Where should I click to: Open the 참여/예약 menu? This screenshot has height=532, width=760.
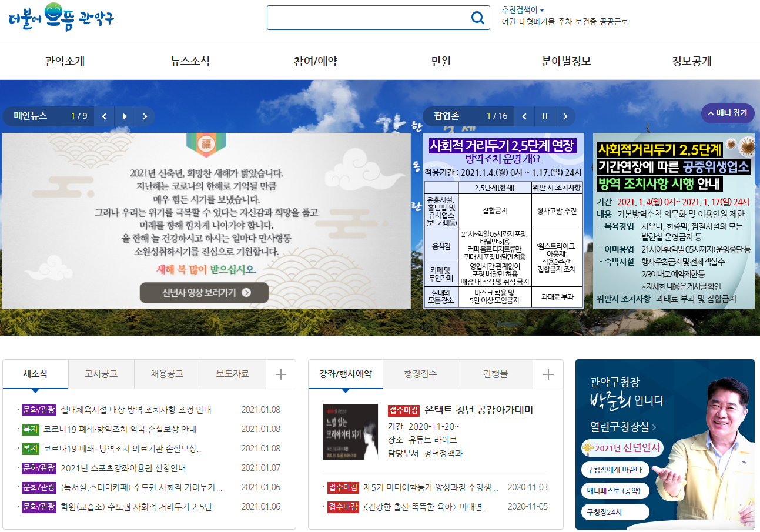pyautogui.click(x=316, y=61)
